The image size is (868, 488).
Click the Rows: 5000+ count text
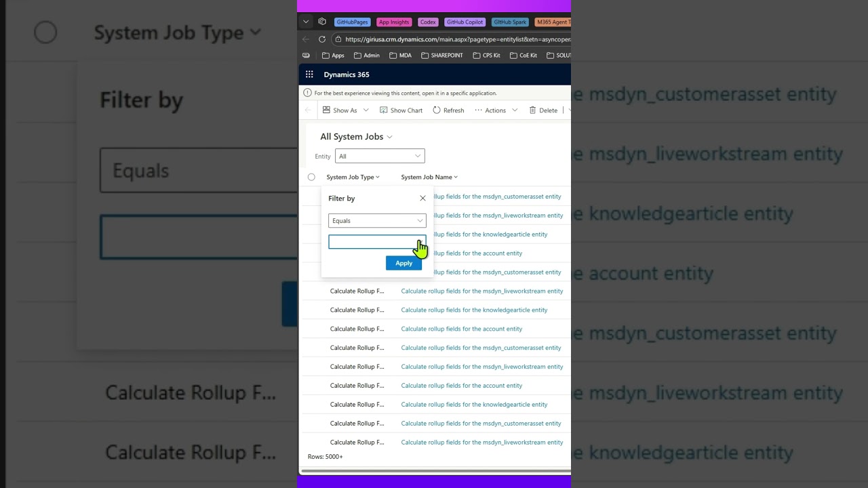(x=325, y=457)
